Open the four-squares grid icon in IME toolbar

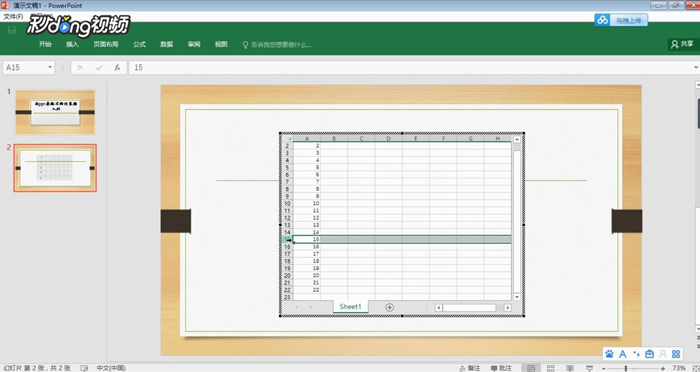coord(676,354)
